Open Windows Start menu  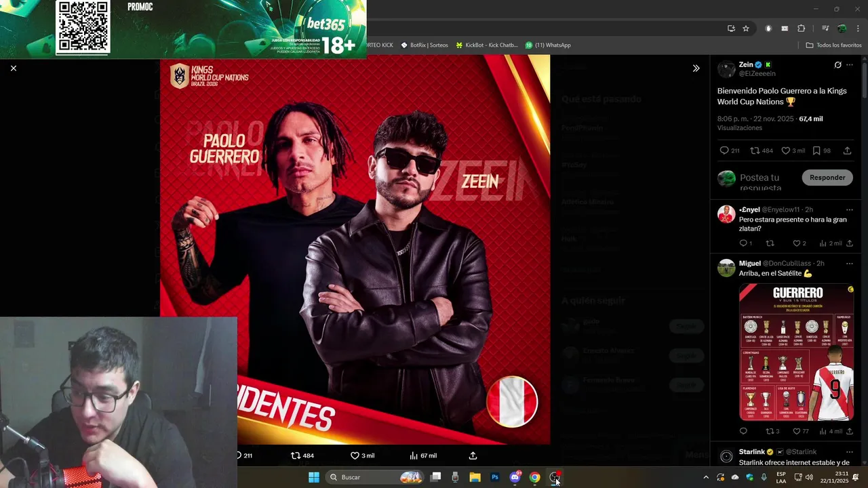pyautogui.click(x=314, y=477)
